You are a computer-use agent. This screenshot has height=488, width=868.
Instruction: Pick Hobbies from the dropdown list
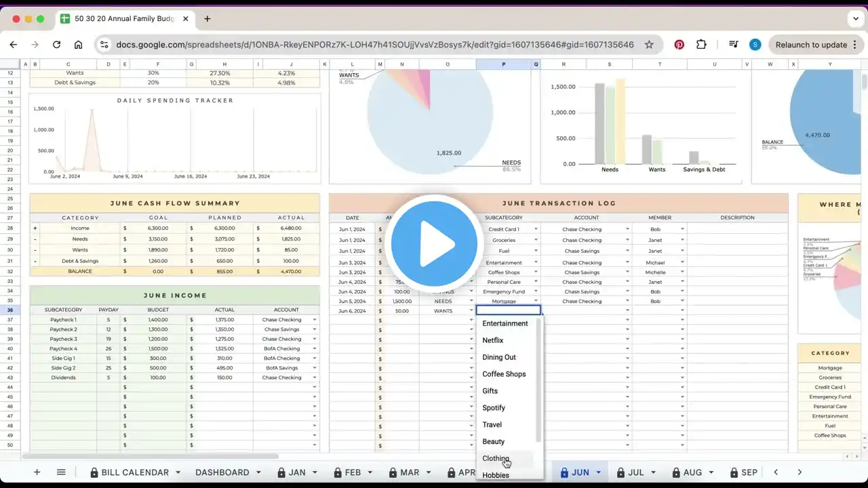pyautogui.click(x=496, y=475)
